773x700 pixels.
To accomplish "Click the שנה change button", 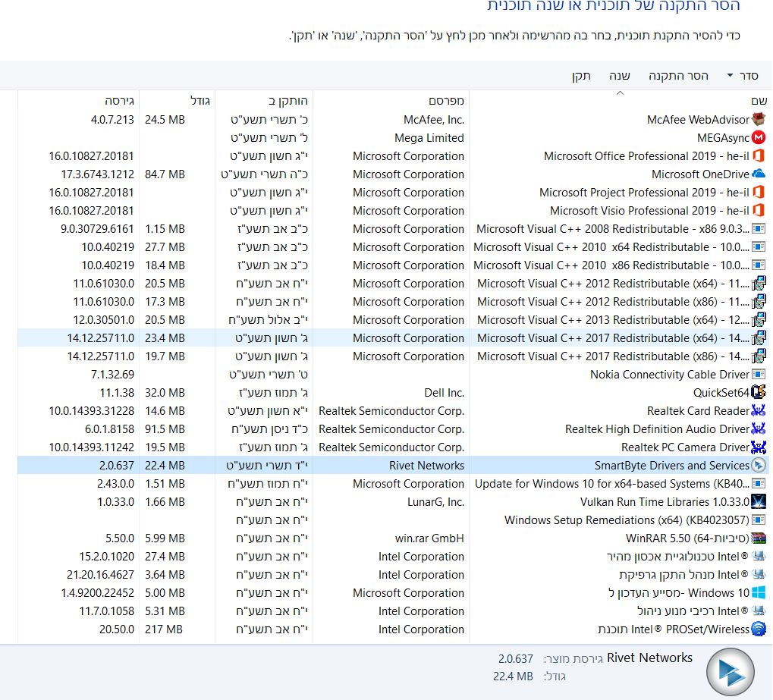I will [x=620, y=75].
